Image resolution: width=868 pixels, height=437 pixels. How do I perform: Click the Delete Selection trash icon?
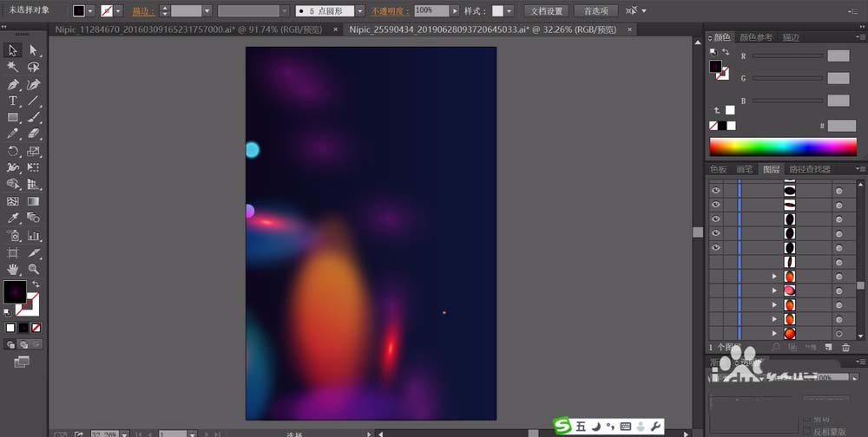point(845,348)
